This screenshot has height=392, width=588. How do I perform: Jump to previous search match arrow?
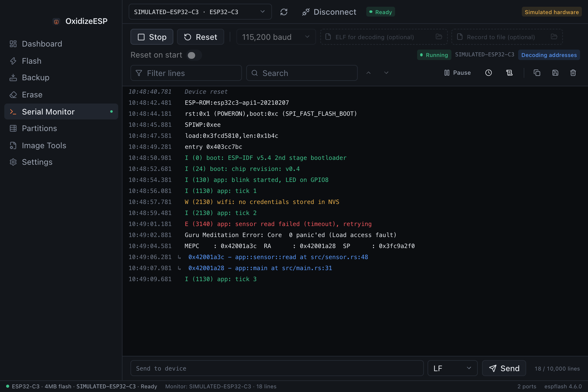[x=368, y=73]
